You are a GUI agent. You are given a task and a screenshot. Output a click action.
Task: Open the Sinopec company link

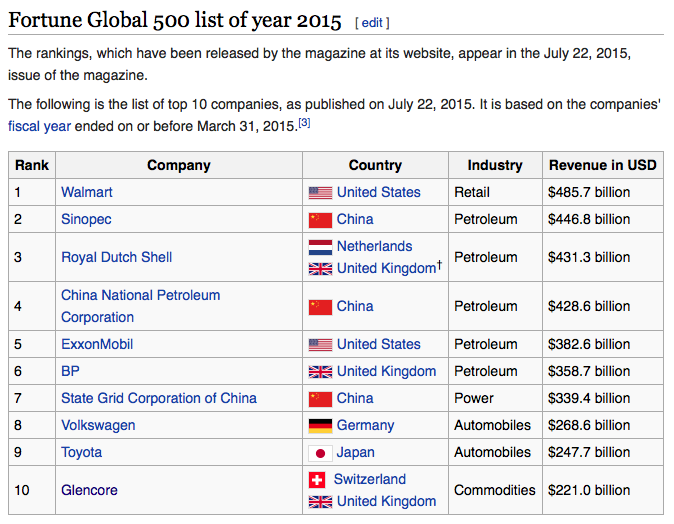coord(86,219)
